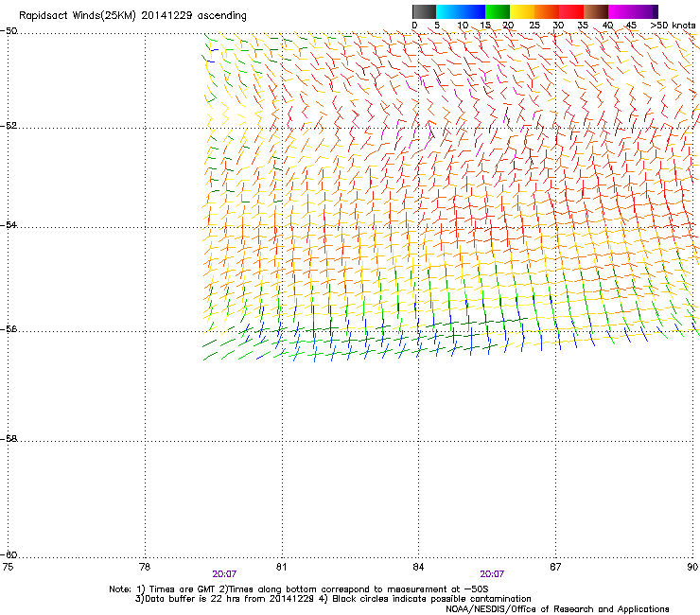Image resolution: width=700 pixels, height=615 pixels.
Task: Click the note line about the 22 hr data buffer
Action: point(333,599)
